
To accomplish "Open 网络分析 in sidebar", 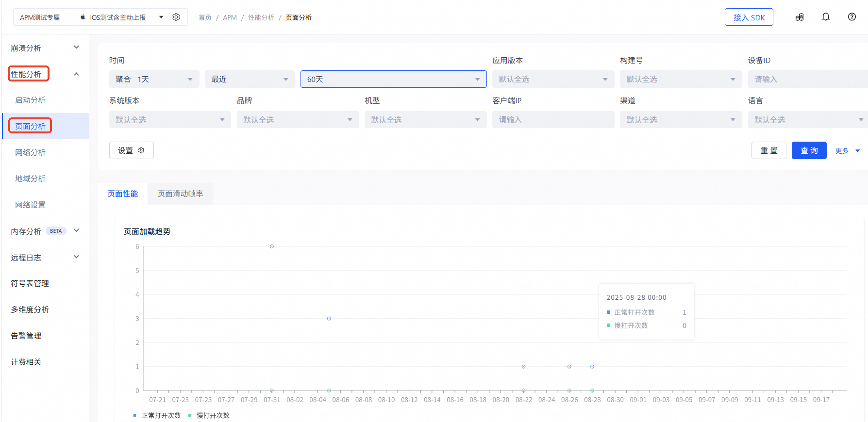I will pos(31,152).
